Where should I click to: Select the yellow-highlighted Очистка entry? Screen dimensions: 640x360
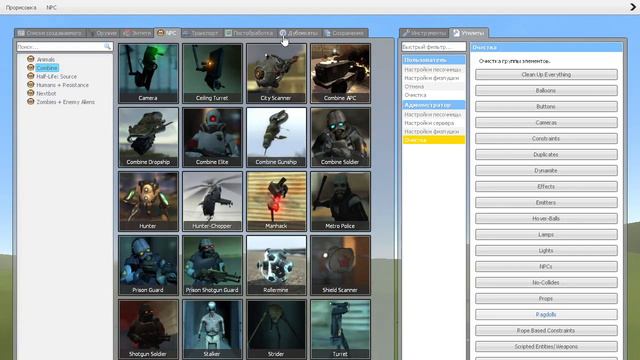click(433, 140)
